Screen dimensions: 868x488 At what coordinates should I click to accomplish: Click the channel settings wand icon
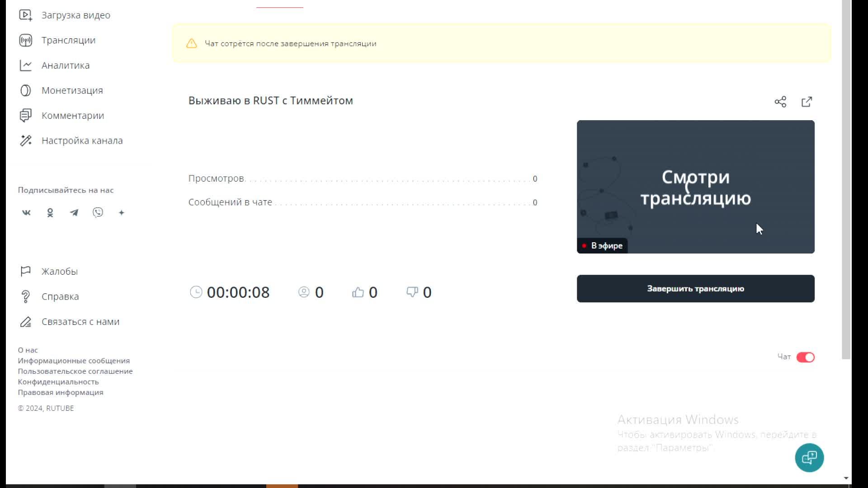pyautogui.click(x=26, y=141)
